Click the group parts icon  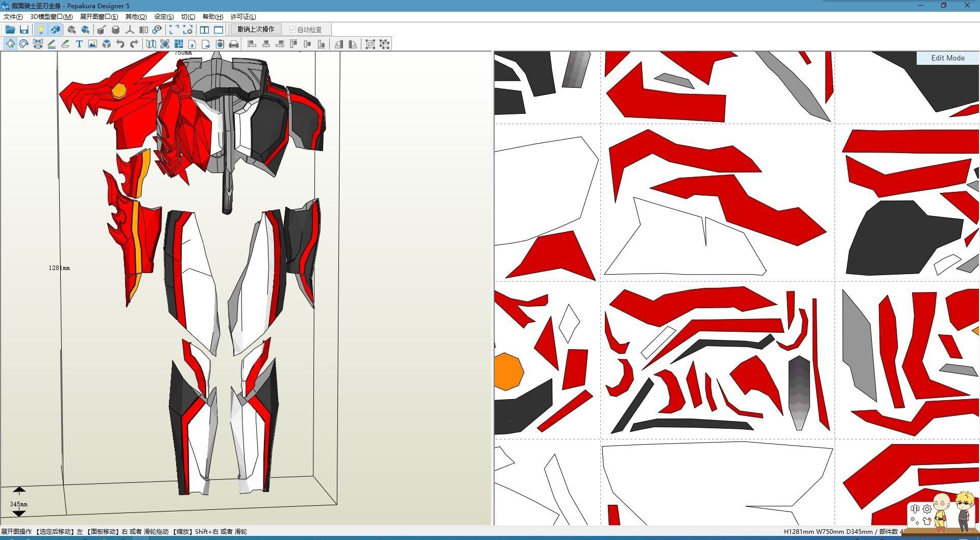click(x=371, y=44)
